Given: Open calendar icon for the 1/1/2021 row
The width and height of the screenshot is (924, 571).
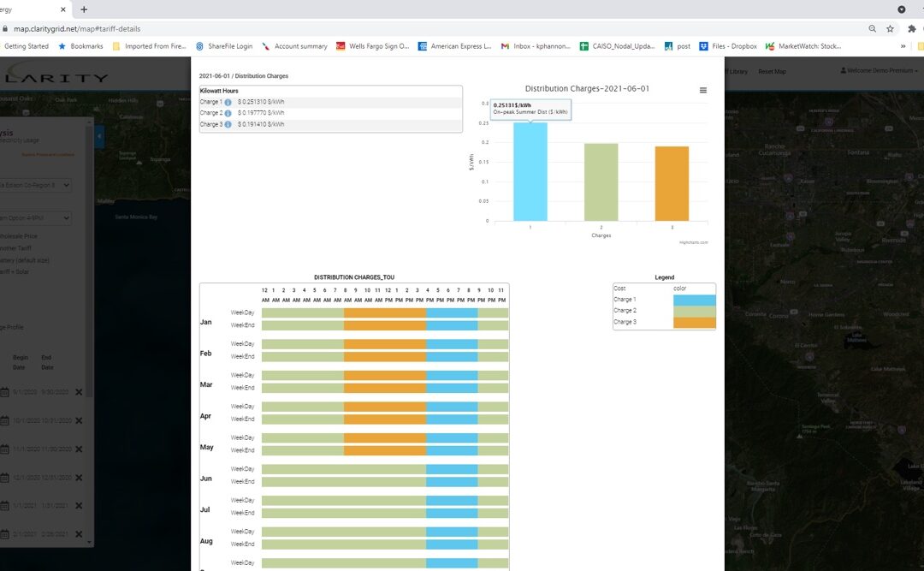Looking at the screenshot, I should point(4,506).
